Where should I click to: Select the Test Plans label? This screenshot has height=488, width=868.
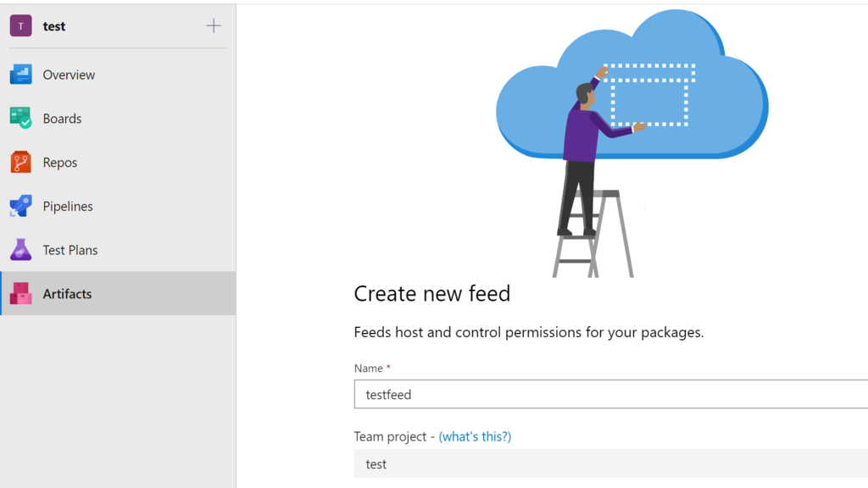tap(70, 250)
